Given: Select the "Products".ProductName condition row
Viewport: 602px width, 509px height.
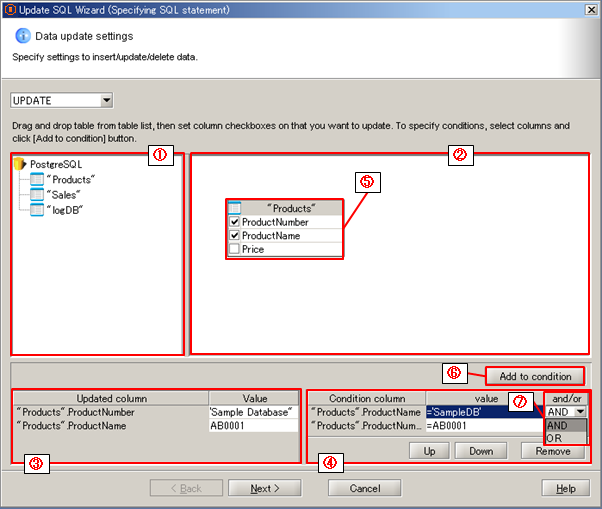Looking at the screenshot, I should (365, 412).
